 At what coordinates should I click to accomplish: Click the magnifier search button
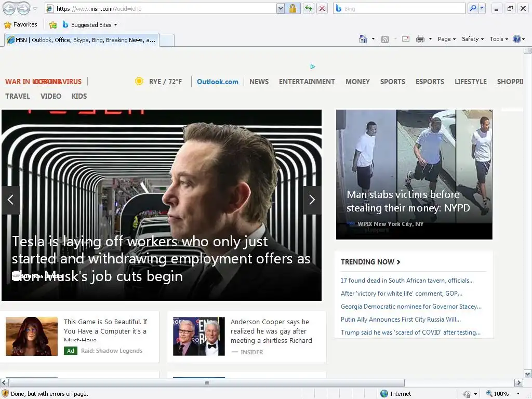click(473, 9)
